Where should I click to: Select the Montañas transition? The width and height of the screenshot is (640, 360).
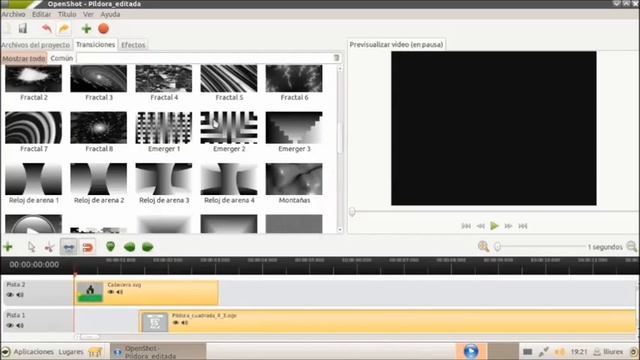pyautogui.click(x=294, y=184)
